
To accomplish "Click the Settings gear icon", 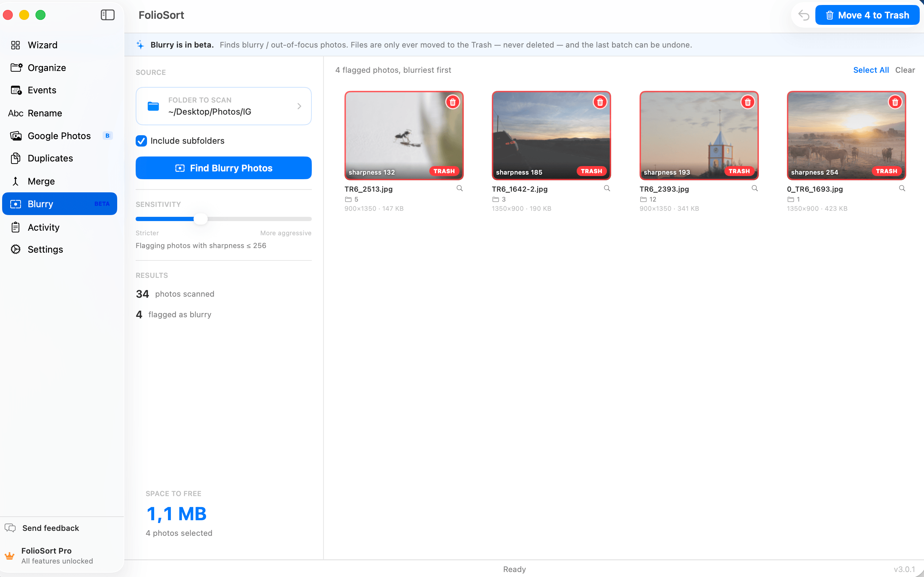I will tap(16, 249).
